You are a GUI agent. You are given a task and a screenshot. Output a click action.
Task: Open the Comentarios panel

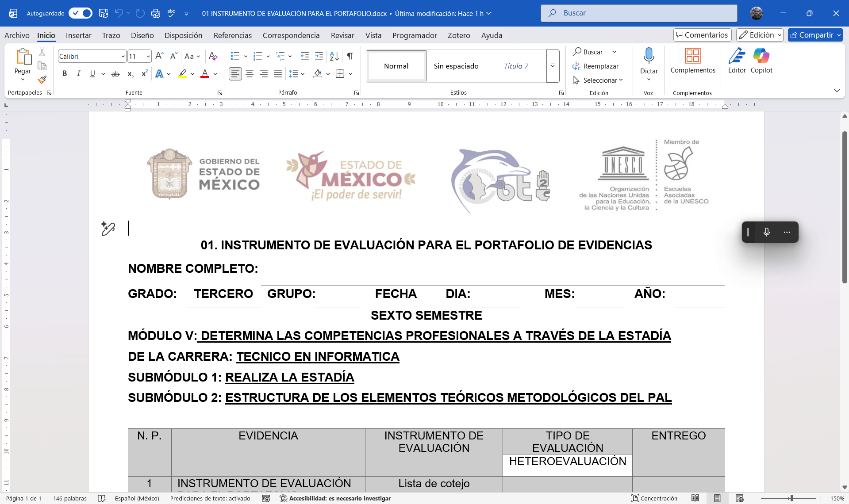(702, 34)
